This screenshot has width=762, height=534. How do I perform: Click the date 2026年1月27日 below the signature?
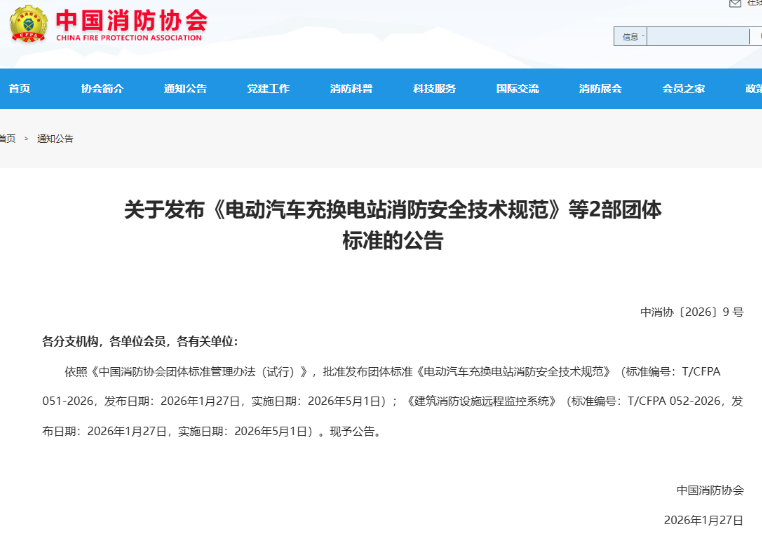[703, 520]
